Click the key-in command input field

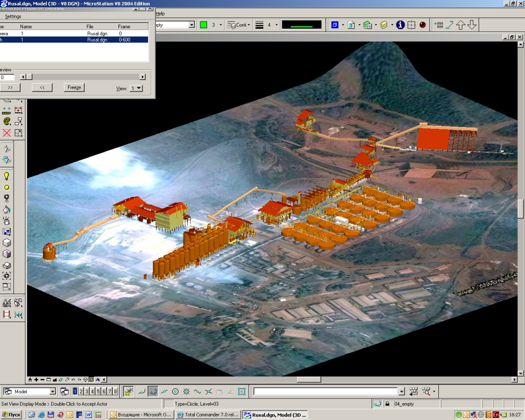point(326,391)
